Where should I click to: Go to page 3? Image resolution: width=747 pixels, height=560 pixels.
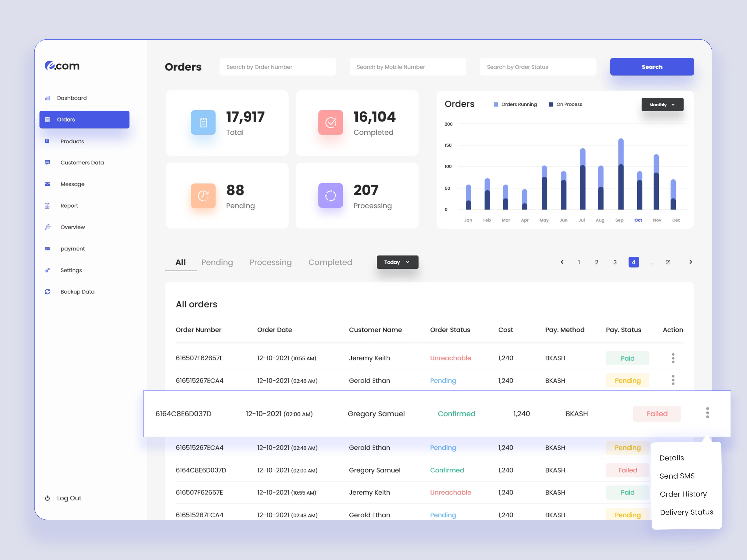(x=615, y=262)
